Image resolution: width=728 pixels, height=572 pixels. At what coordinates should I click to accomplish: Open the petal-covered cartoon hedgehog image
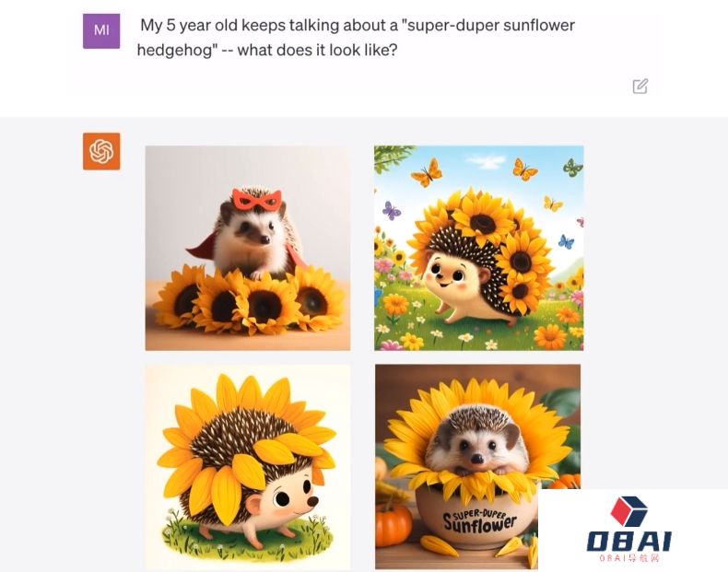coord(248,467)
